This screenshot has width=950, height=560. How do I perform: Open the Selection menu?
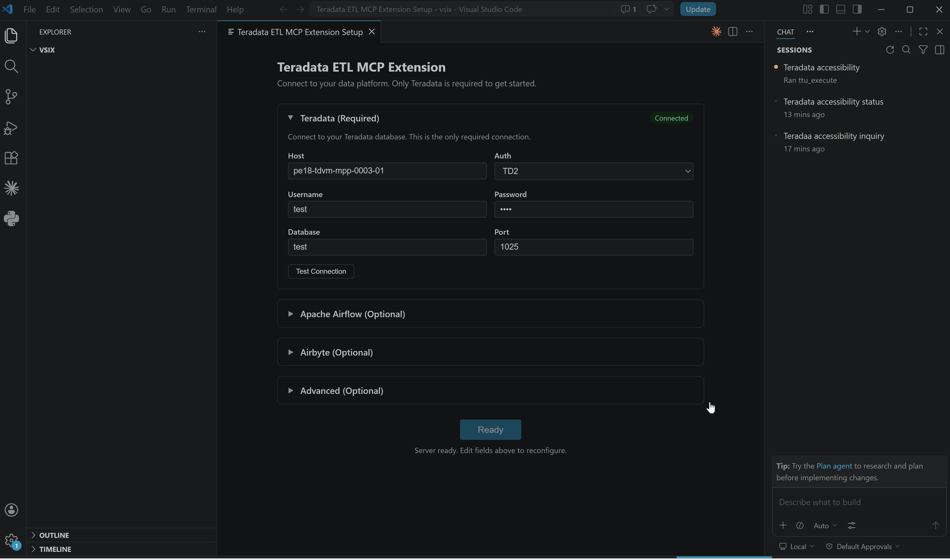86,9
